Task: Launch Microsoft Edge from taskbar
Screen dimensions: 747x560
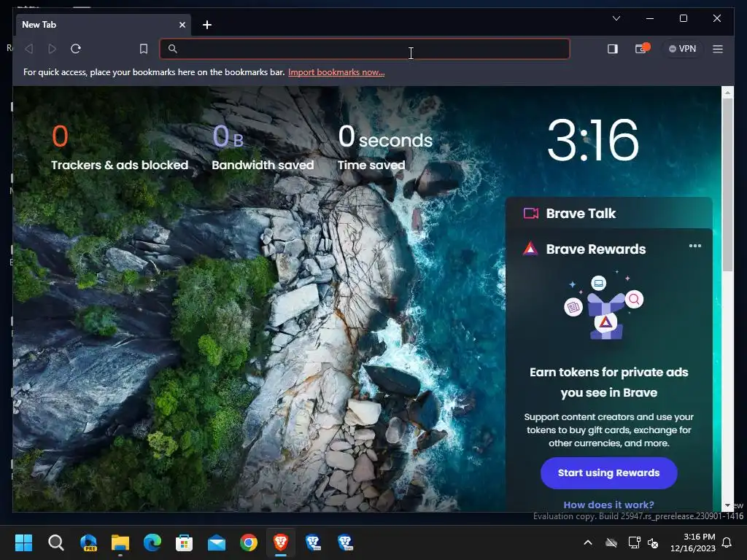Action: [x=152, y=542]
